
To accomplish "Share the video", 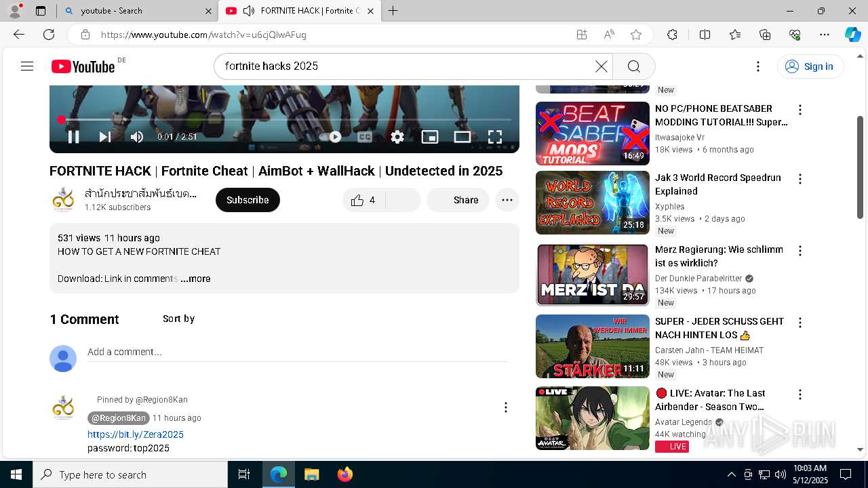I will click(x=458, y=200).
